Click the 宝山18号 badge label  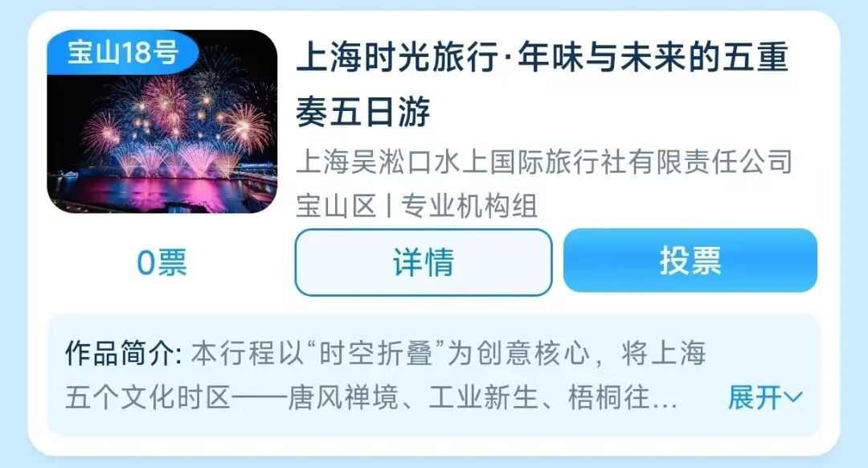point(123,52)
